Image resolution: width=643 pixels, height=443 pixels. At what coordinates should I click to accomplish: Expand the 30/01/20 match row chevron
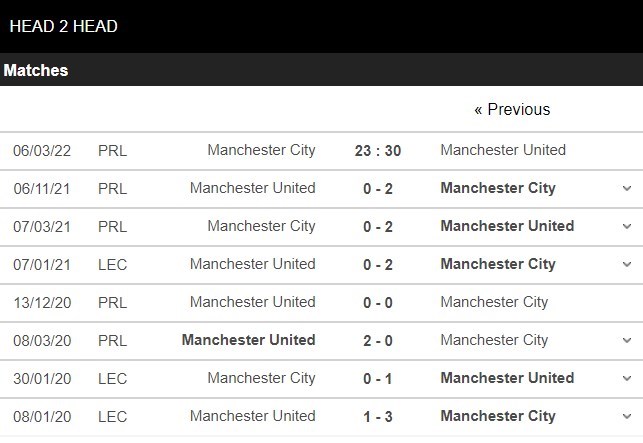(627, 378)
